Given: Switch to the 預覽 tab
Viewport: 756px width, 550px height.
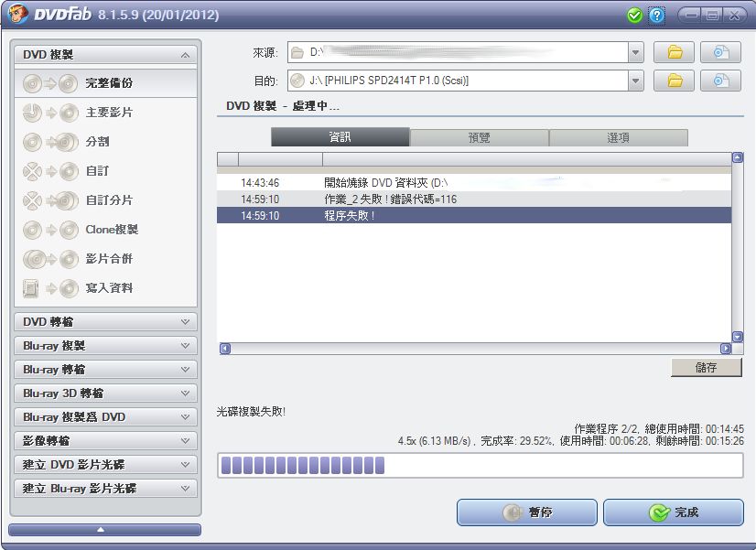Looking at the screenshot, I should point(480,138).
